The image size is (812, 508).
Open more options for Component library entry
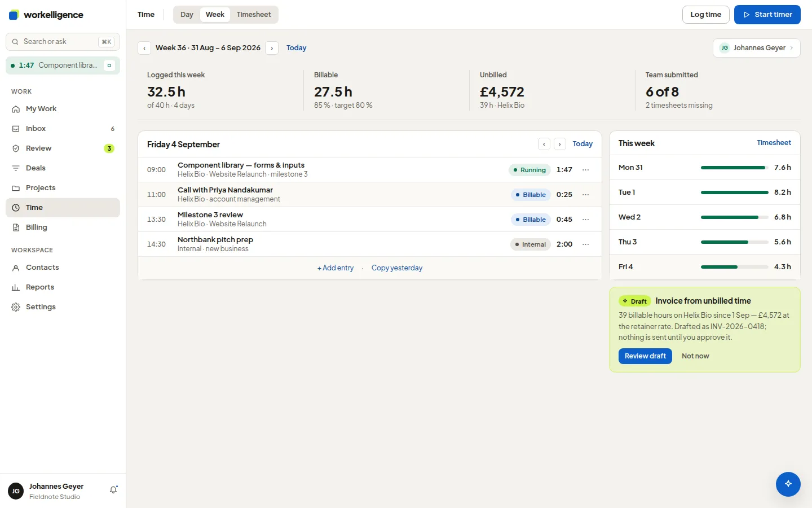pos(586,170)
